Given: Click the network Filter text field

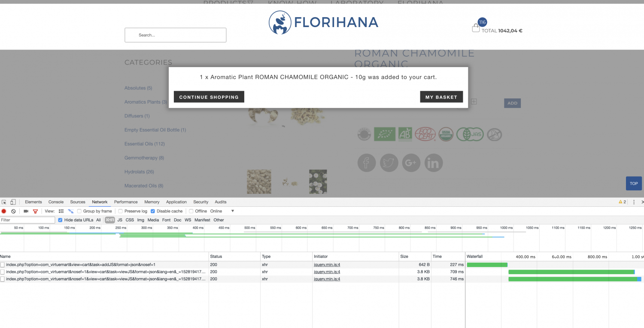Looking at the screenshot, I should click(27, 220).
